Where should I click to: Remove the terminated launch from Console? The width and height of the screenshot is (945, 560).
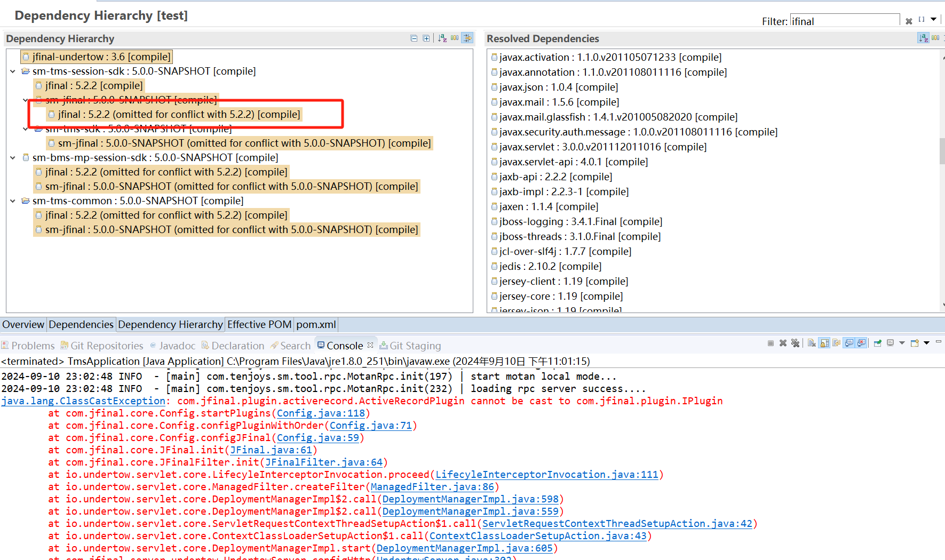783,343
